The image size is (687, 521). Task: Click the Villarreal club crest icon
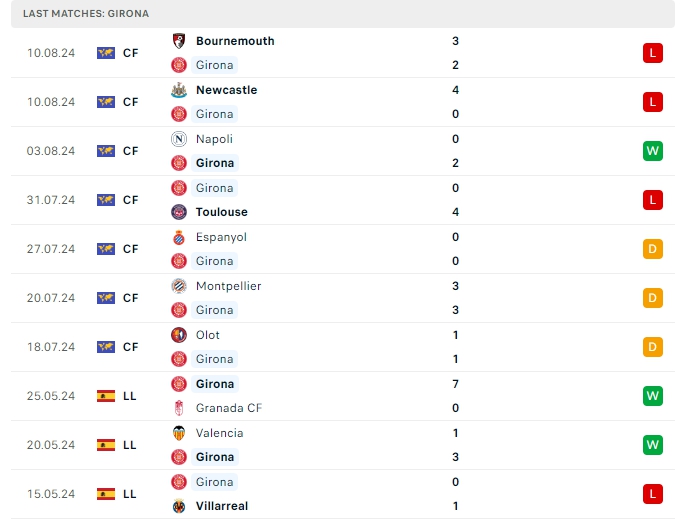click(x=179, y=506)
